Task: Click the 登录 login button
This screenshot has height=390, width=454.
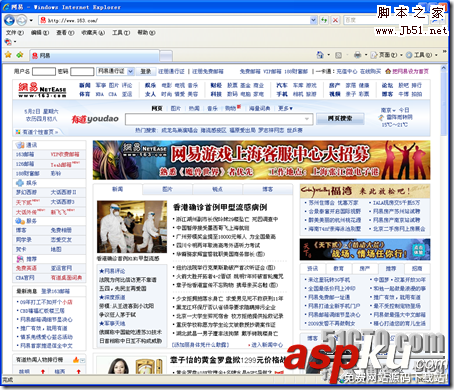Action: (x=146, y=71)
